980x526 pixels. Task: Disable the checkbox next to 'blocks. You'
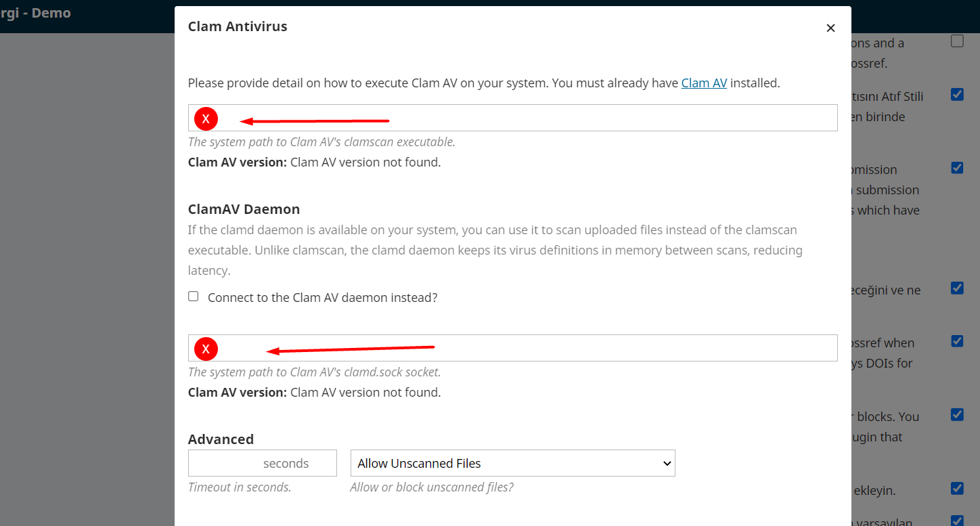point(957,414)
